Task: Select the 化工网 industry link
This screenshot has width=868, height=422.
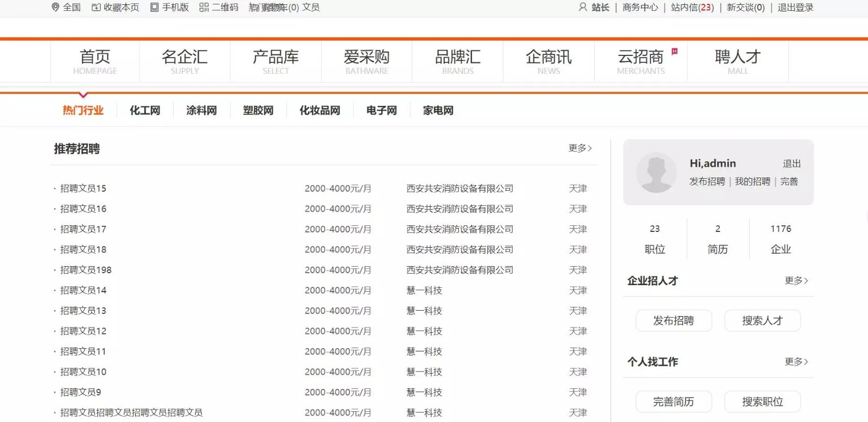Action: (145, 111)
